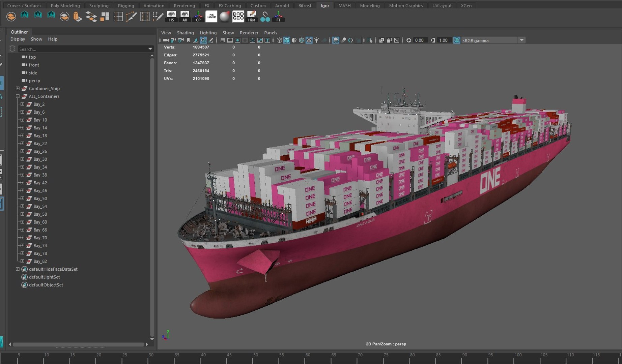Click the image plane icon in panel toolbar
This screenshot has width=622, height=364.
click(196, 40)
